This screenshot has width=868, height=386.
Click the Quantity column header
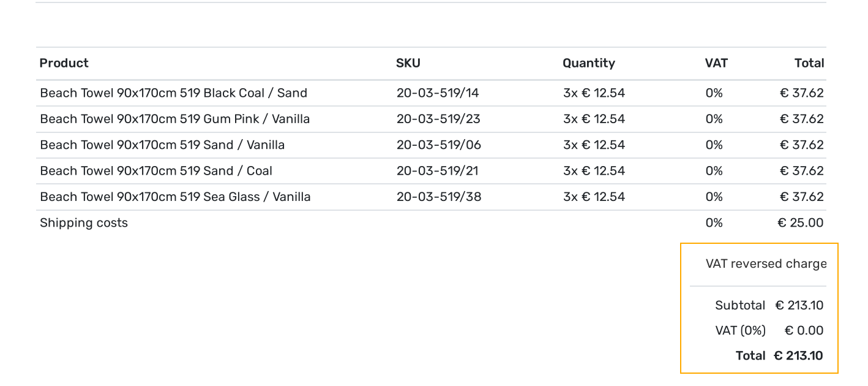click(589, 63)
